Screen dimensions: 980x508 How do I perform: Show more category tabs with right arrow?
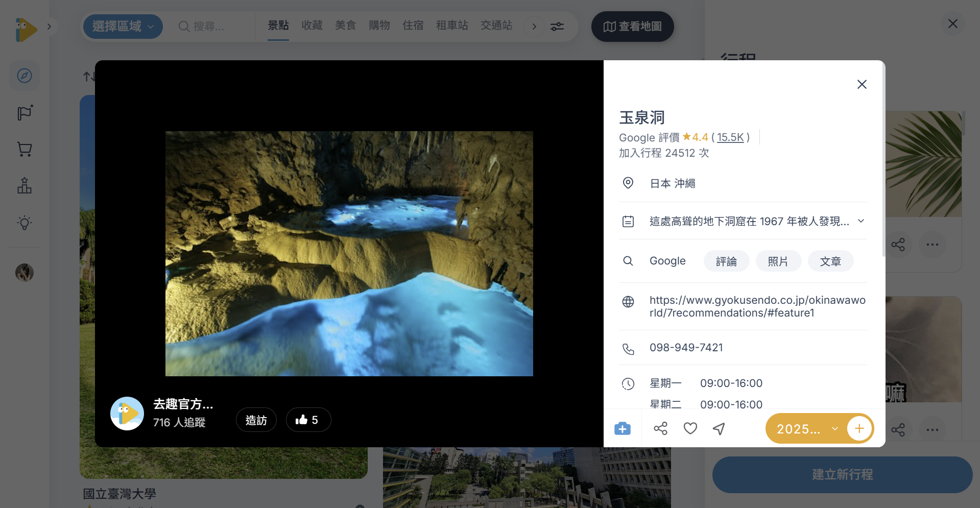coord(534,27)
